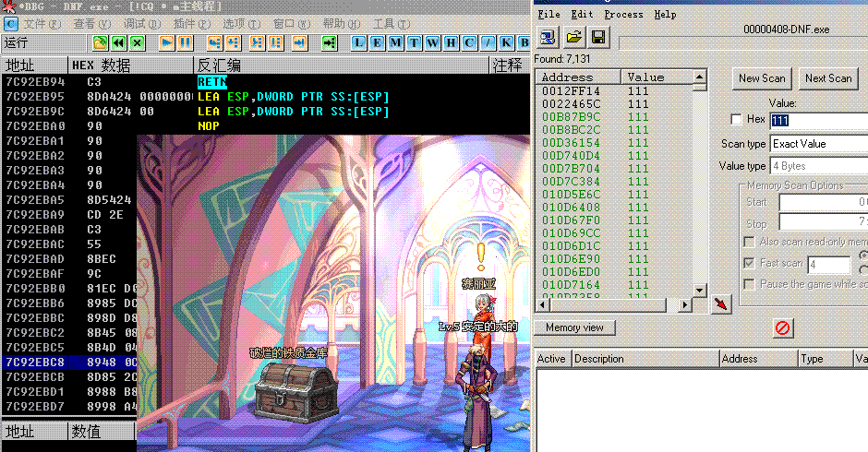Click results list scroll right arrow
This screenshot has width=868, height=452.
click(685, 304)
